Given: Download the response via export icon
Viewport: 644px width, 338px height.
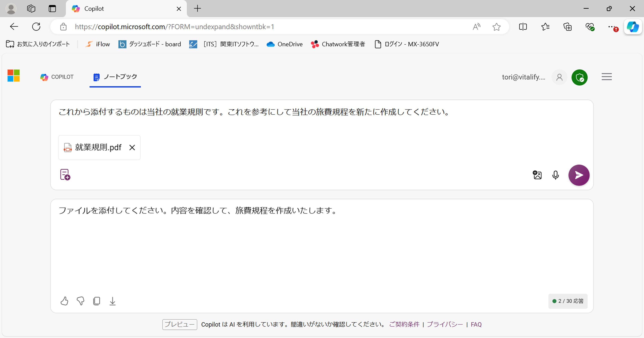Looking at the screenshot, I should tap(112, 301).
